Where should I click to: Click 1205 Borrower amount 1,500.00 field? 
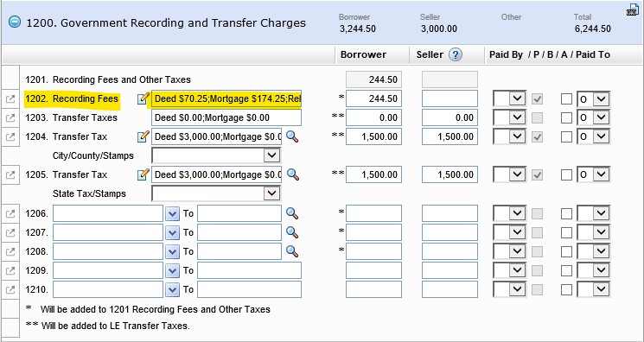(x=373, y=174)
